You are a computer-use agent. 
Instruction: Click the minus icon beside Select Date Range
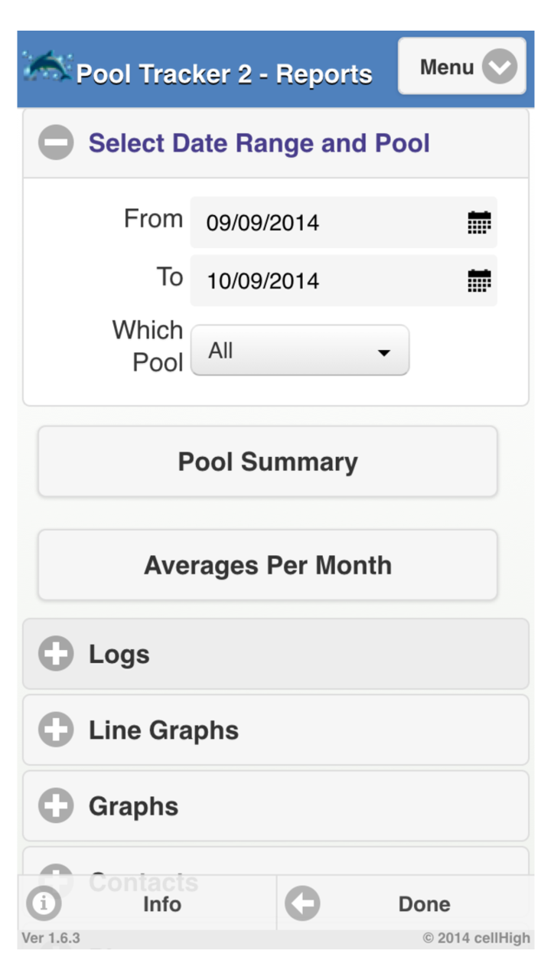pos(55,142)
